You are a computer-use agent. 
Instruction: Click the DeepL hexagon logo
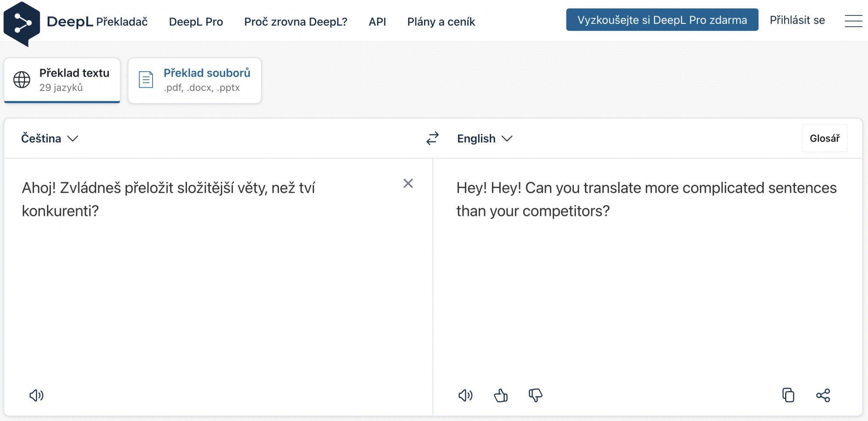pos(22,24)
